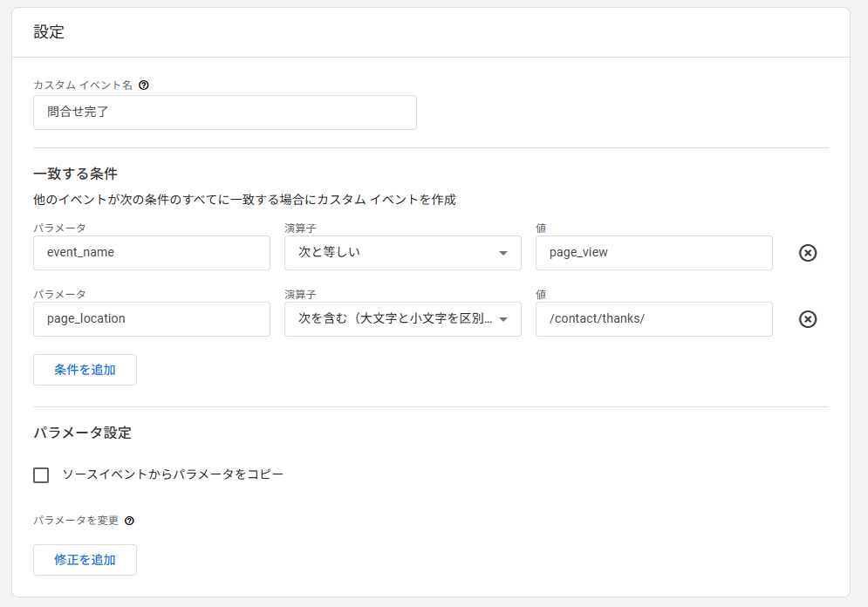
Task: Click the event_name parameter field
Action: click(x=151, y=253)
